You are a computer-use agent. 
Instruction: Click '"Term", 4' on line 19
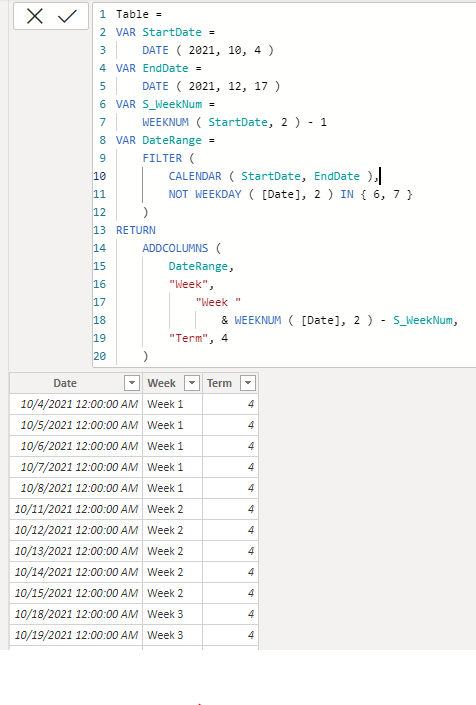pyautogui.click(x=198, y=338)
